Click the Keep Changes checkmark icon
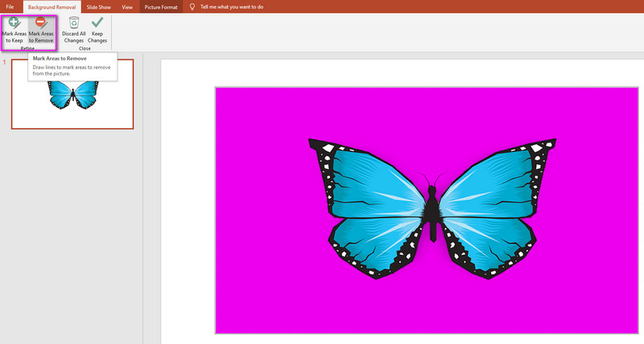This screenshot has height=344, width=644. [97, 23]
